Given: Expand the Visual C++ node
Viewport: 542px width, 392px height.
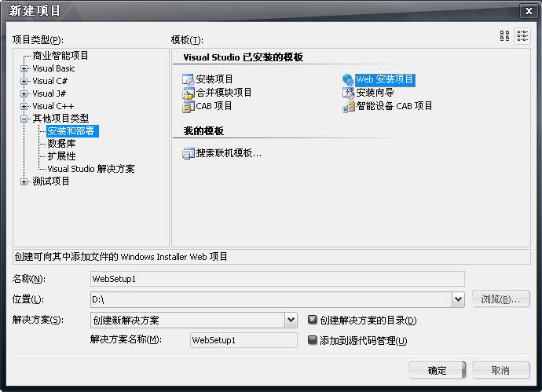Looking at the screenshot, I should coord(24,106).
